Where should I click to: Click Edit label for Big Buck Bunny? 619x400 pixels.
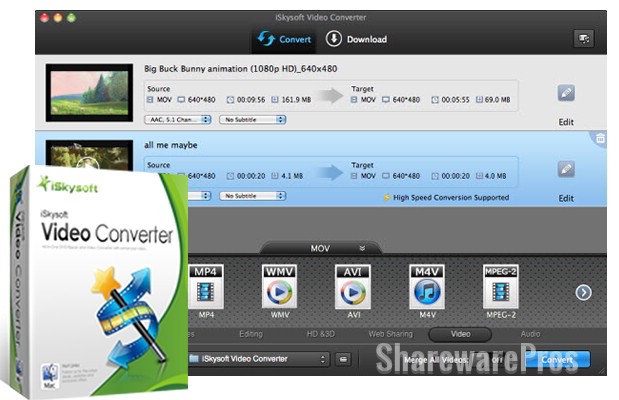point(566,122)
